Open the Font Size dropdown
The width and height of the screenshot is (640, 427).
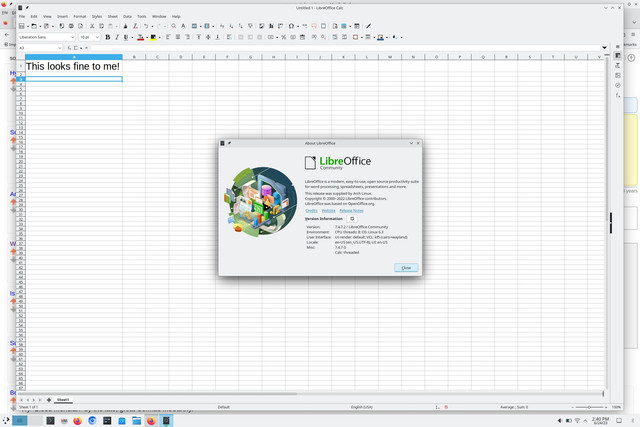click(x=97, y=37)
